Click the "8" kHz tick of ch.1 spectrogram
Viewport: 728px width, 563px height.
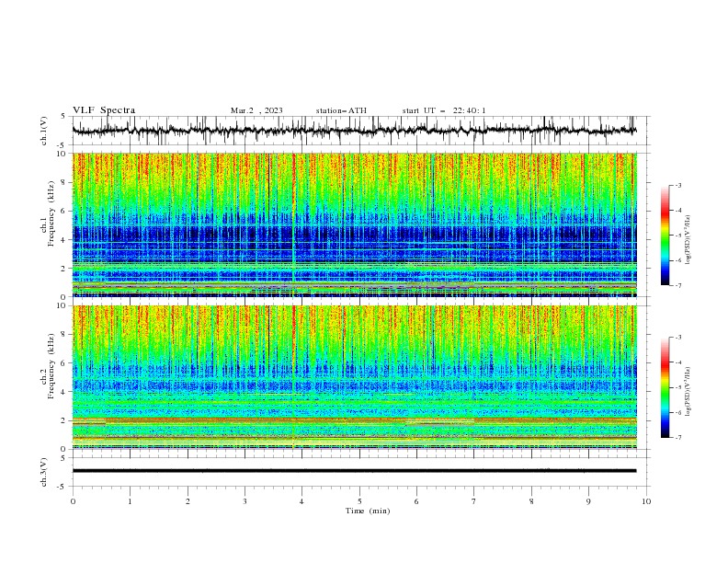pyautogui.click(x=63, y=182)
